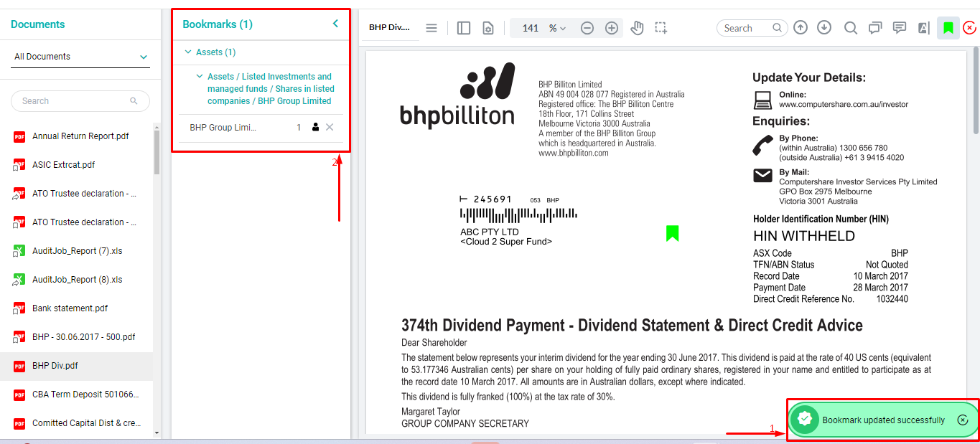Go to previous search result arrow
980x444 pixels.
tap(801, 28)
